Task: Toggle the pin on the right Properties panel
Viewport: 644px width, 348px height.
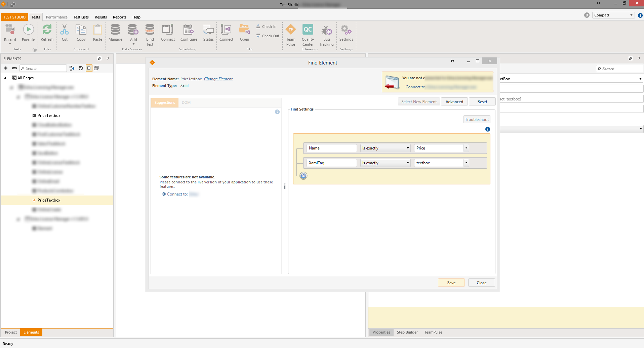Action: pyautogui.click(x=639, y=58)
